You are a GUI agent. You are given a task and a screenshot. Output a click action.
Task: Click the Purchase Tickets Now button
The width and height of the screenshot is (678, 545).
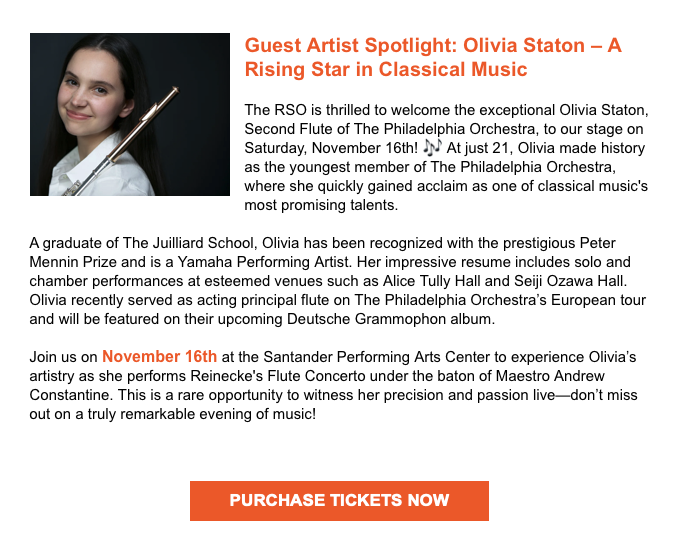point(339,501)
